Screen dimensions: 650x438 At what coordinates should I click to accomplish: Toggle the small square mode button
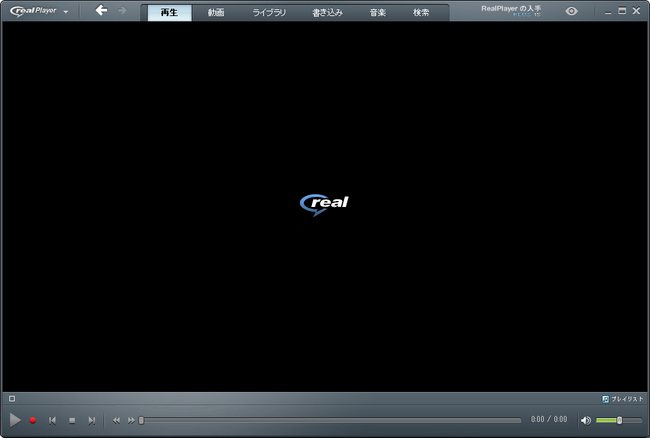(x=12, y=399)
